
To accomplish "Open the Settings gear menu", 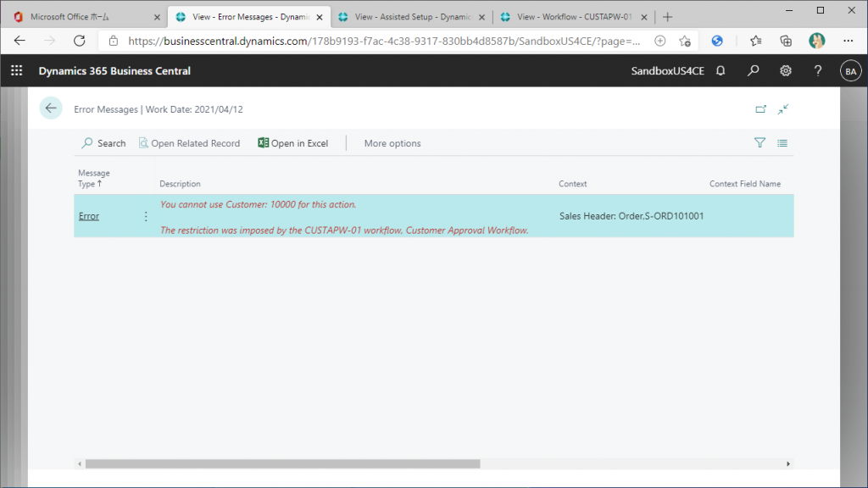I will click(786, 71).
